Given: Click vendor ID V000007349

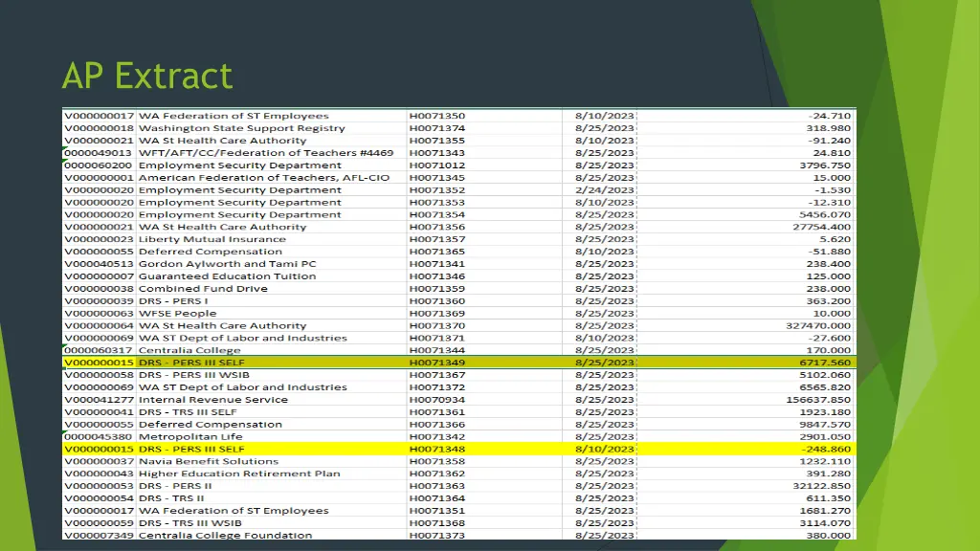Looking at the screenshot, I should coord(99,536).
